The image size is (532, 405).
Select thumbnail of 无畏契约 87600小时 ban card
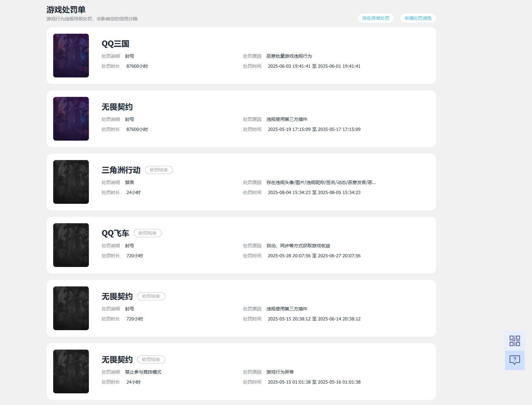click(71, 119)
